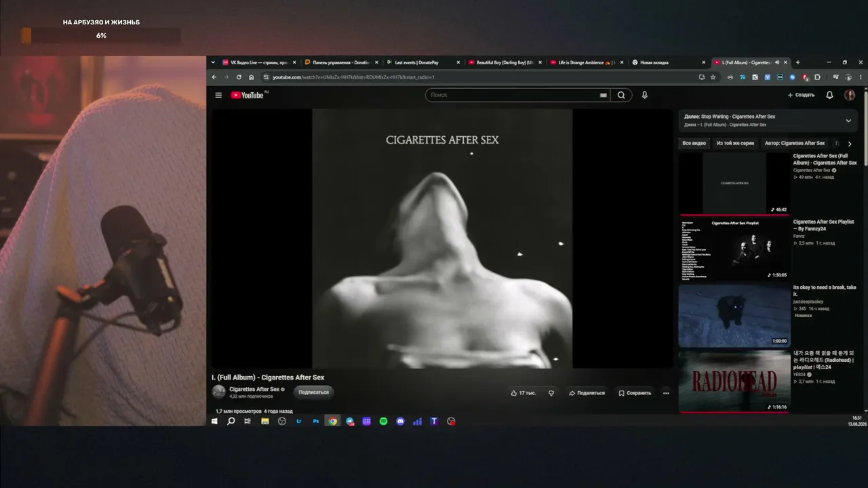868x488 pixels.
Task: Show more filter chips with right arrow
Action: click(850, 144)
